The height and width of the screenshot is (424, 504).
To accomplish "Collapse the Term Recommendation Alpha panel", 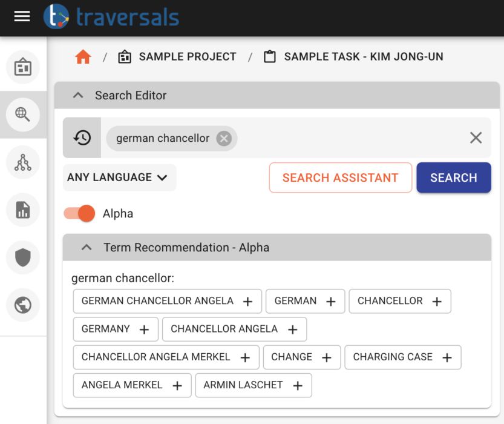I will (86, 247).
